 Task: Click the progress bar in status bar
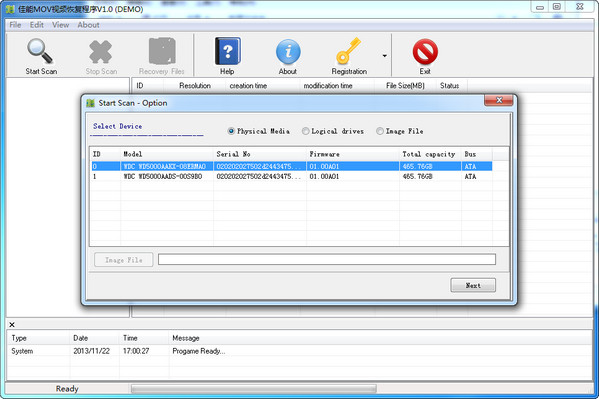point(254,389)
